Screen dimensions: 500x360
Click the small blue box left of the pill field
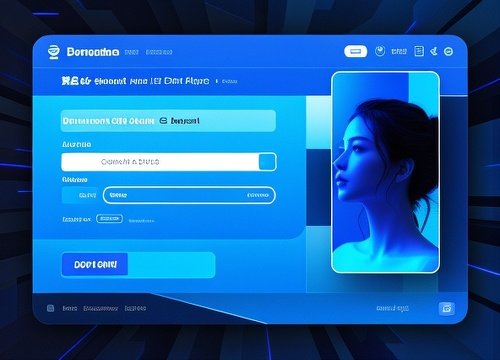pos(81,195)
